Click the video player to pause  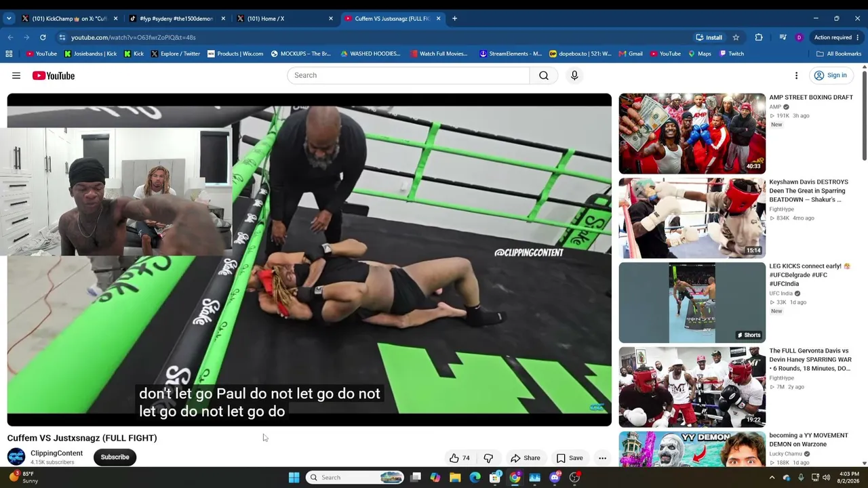pos(309,260)
